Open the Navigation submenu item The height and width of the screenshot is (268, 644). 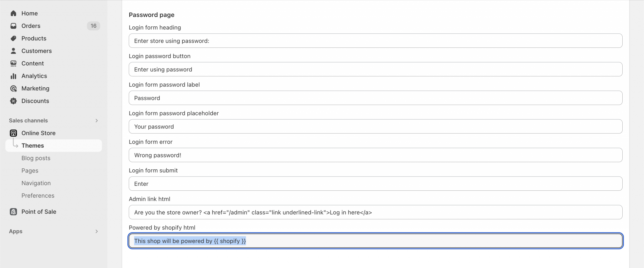pyautogui.click(x=36, y=183)
